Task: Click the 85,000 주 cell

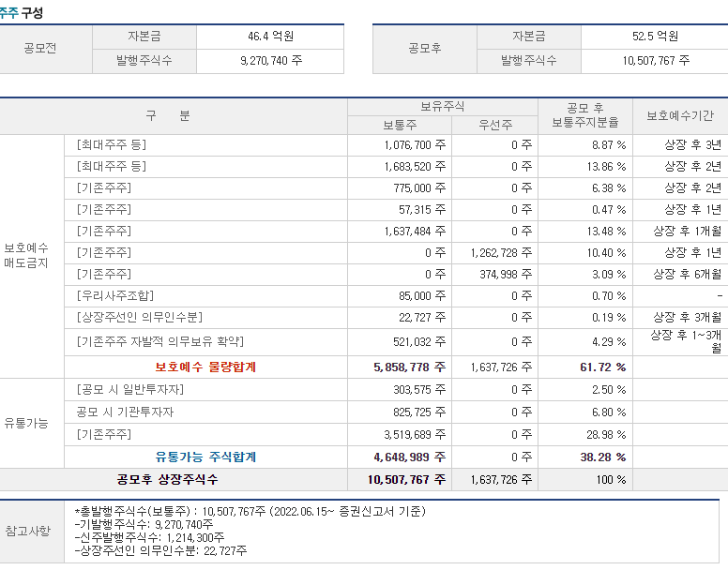Action: [400, 296]
